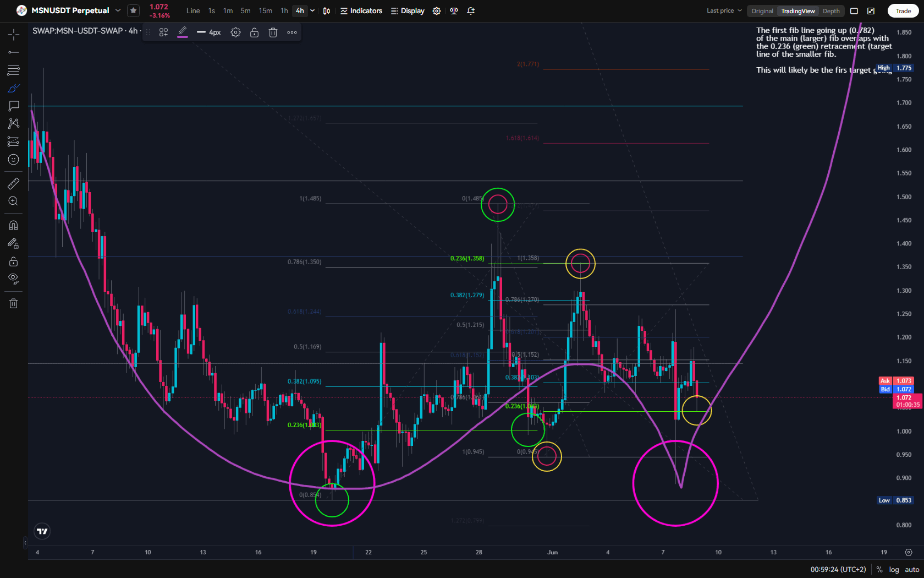Toggle stay in drawing mode

pos(14,243)
